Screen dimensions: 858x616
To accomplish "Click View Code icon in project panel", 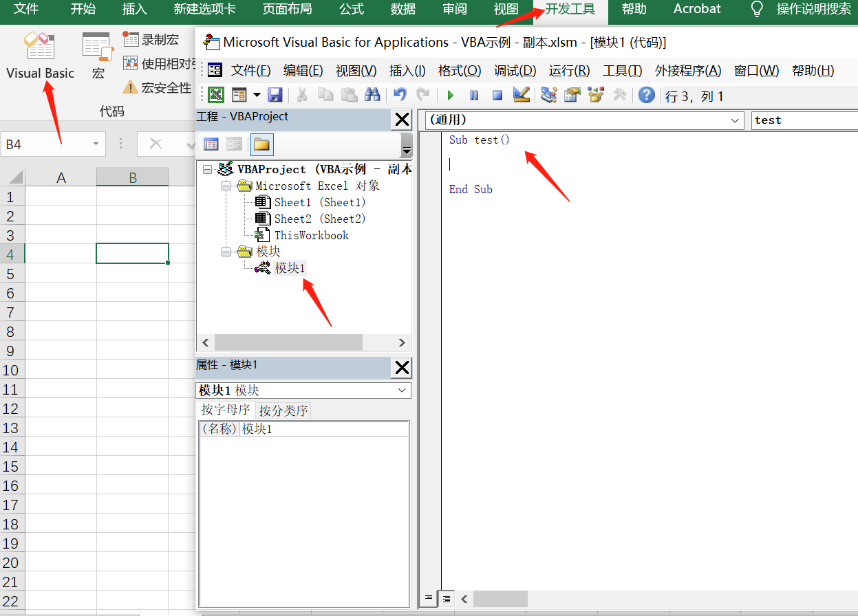I will click(x=211, y=144).
